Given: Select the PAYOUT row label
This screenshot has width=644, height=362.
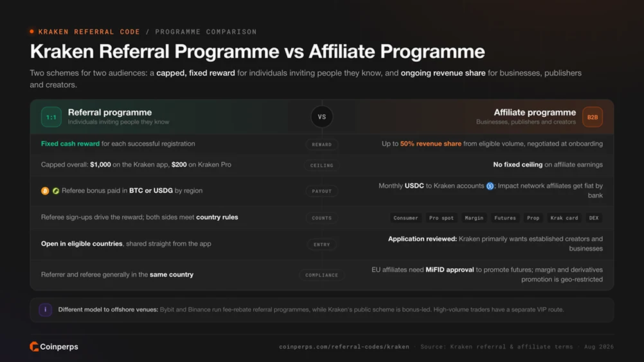Looking at the screenshot, I should point(321,191).
